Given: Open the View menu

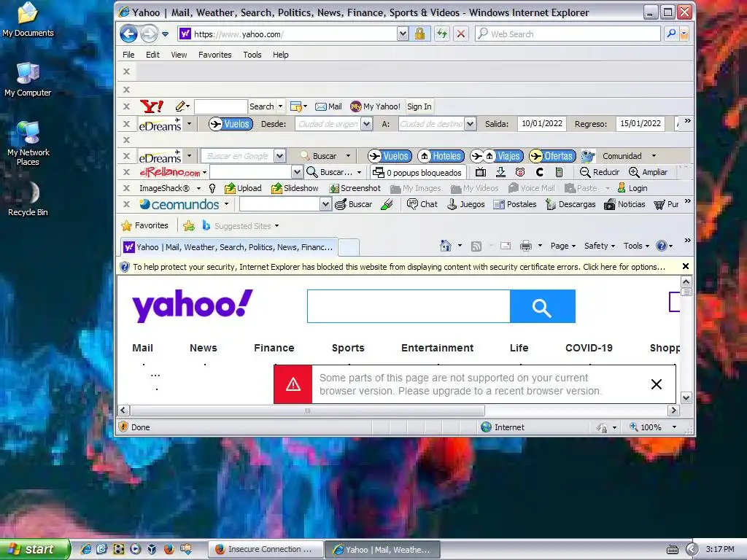Looking at the screenshot, I should click(179, 55).
